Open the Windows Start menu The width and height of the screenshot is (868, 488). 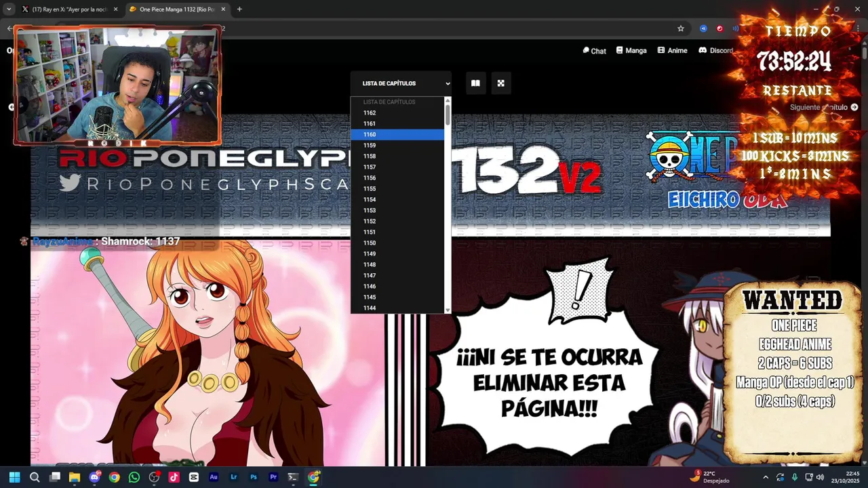tap(14, 477)
